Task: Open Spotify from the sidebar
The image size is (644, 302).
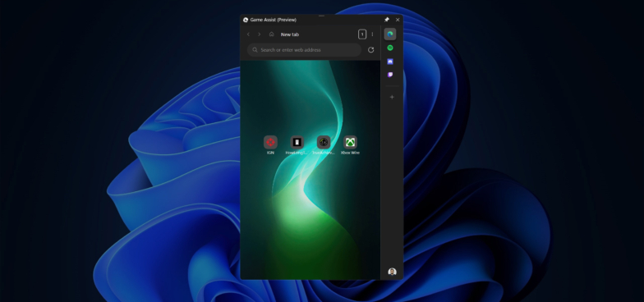Action: [390, 48]
